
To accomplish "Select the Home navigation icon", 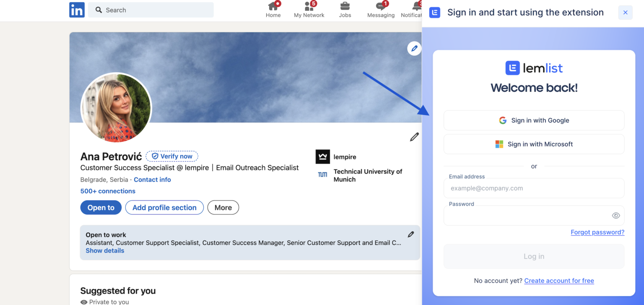I will 273,7.
